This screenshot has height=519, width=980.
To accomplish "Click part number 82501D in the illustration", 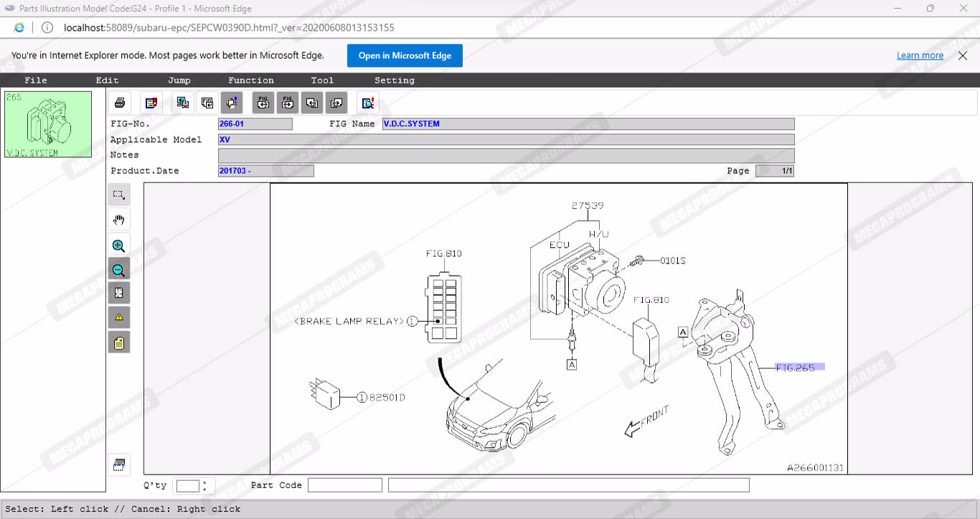I will (x=387, y=397).
